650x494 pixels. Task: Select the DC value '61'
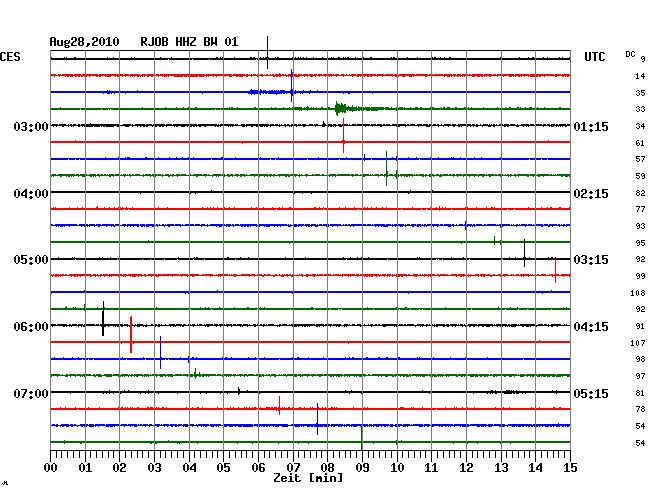[x=640, y=143]
